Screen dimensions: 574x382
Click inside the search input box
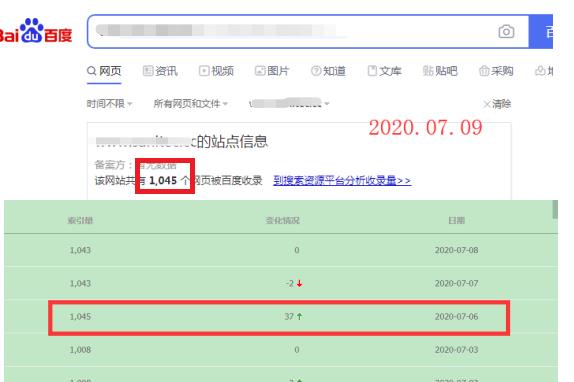[x=293, y=31]
